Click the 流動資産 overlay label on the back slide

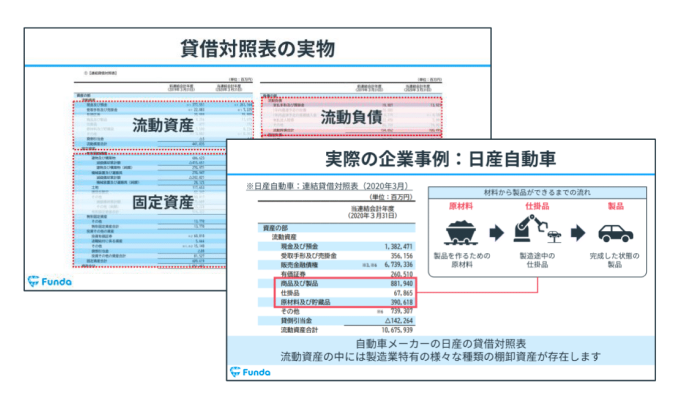coord(163,125)
